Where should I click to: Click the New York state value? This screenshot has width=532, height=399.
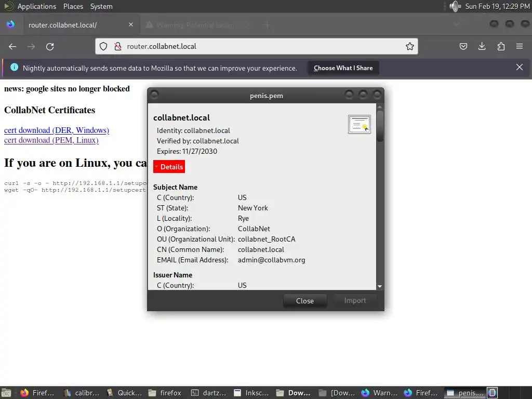coord(253,208)
